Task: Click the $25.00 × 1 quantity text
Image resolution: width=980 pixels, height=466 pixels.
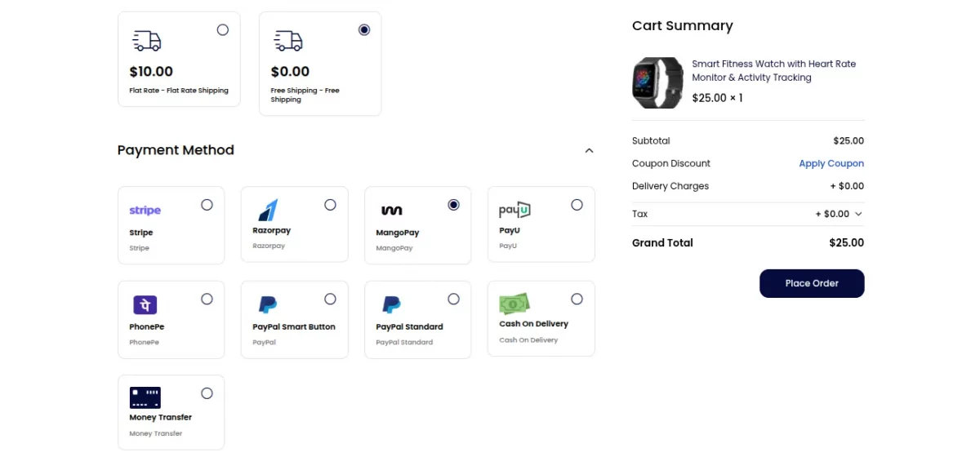Action: pos(717,98)
